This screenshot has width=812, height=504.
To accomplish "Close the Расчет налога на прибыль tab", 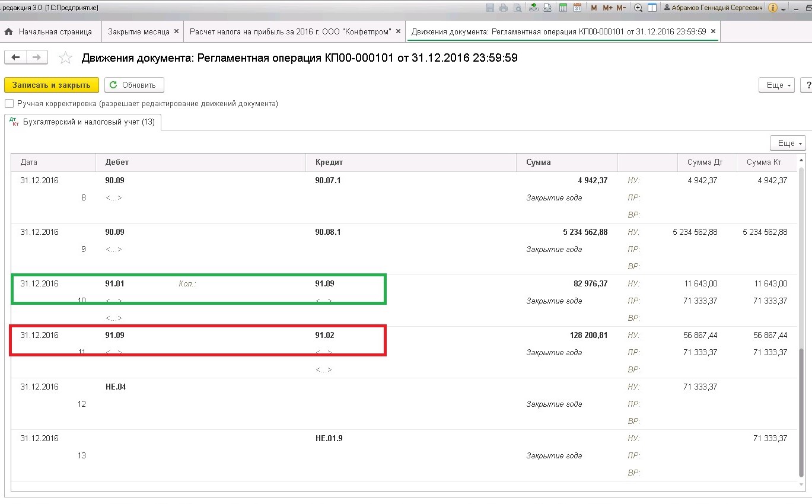I will [398, 31].
